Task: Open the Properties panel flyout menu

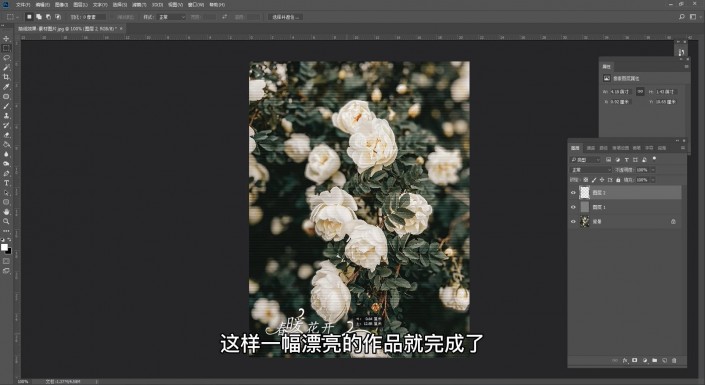Action: coord(687,66)
